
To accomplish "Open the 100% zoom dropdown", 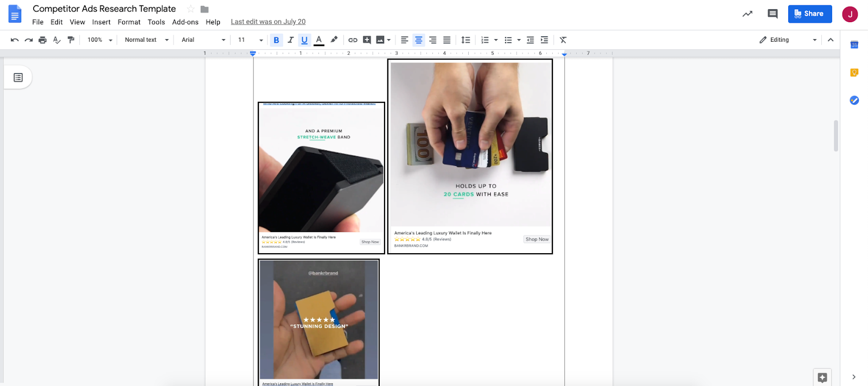I will point(100,40).
